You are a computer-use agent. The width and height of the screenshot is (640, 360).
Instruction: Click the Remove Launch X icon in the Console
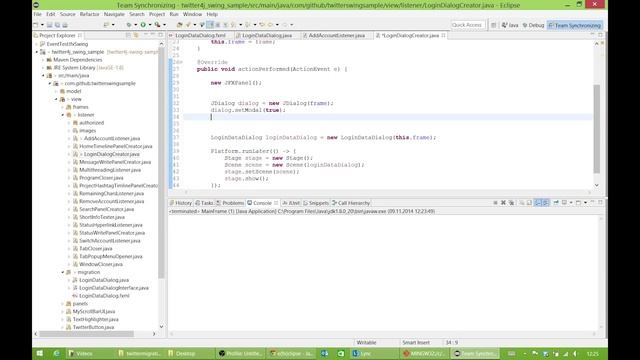(503, 202)
